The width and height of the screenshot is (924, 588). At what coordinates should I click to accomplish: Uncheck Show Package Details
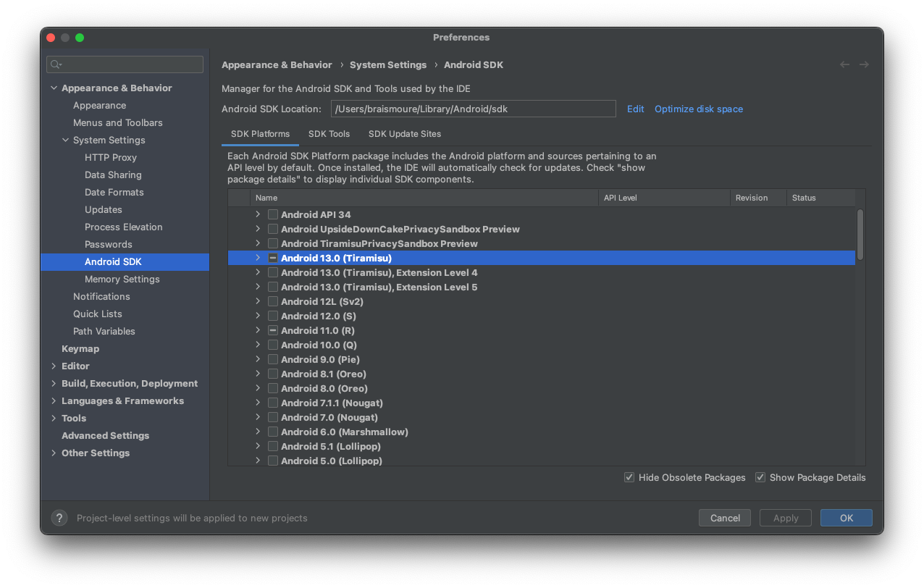760,477
